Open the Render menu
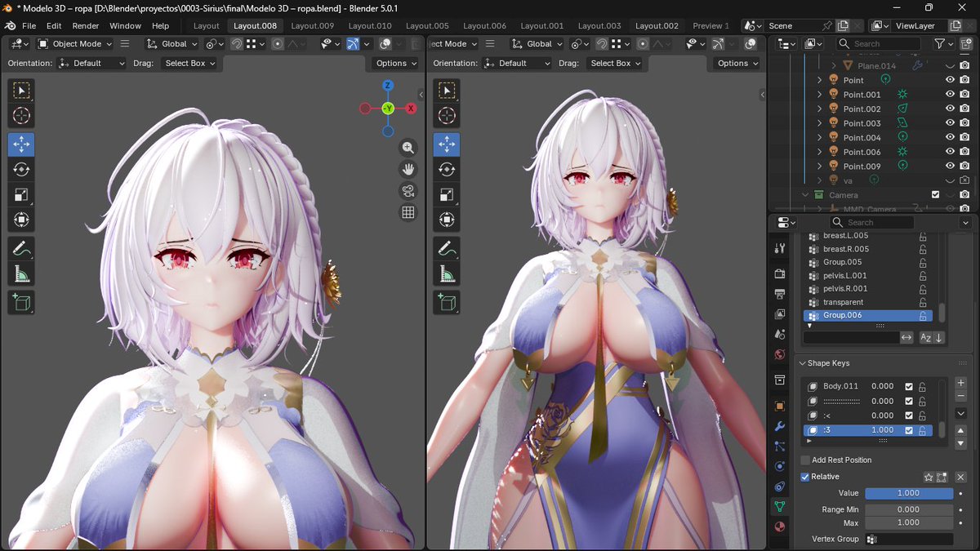980x551 pixels. point(86,26)
